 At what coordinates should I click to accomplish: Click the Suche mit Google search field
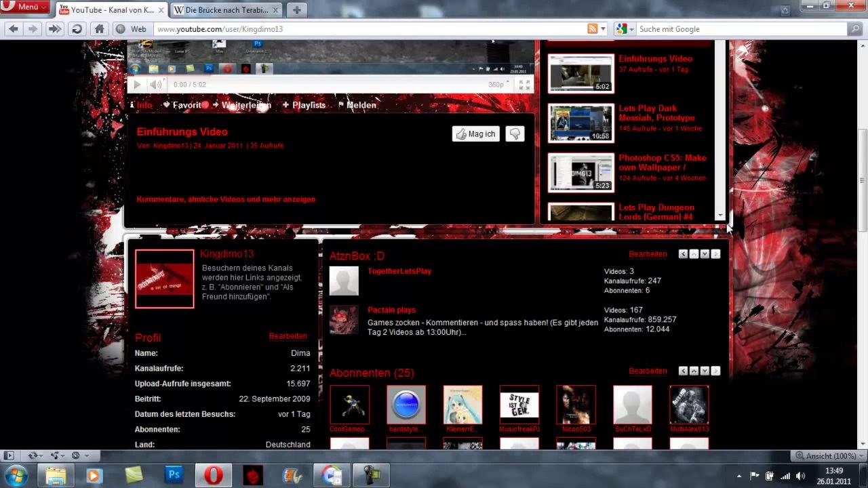[x=742, y=29]
